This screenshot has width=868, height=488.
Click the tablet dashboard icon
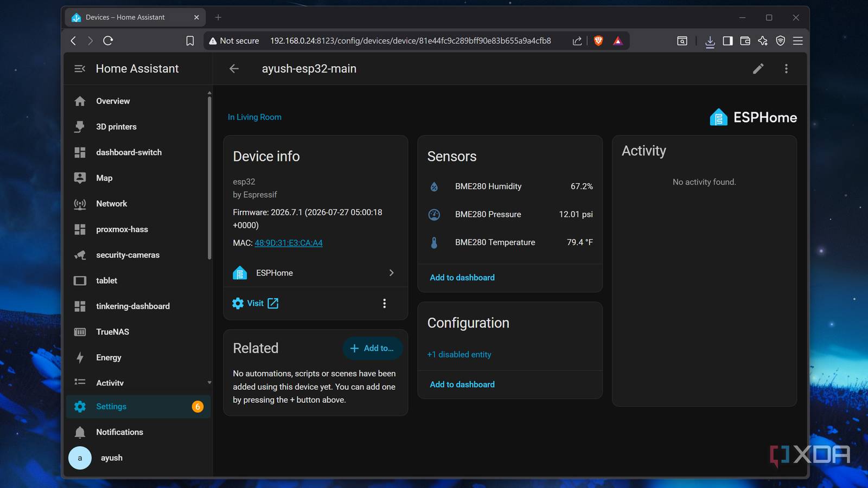(80, 281)
